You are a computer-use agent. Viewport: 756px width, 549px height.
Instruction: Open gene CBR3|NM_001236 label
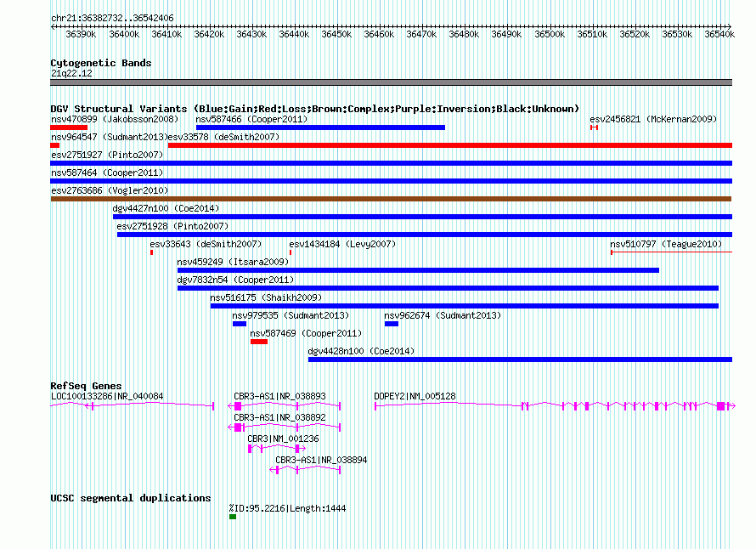(x=283, y=439)
